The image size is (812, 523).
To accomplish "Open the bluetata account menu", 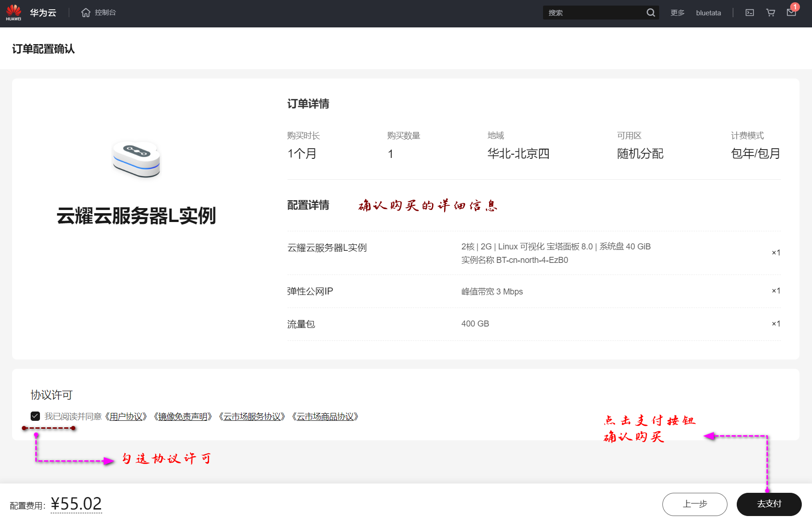I will pos(708,13).
